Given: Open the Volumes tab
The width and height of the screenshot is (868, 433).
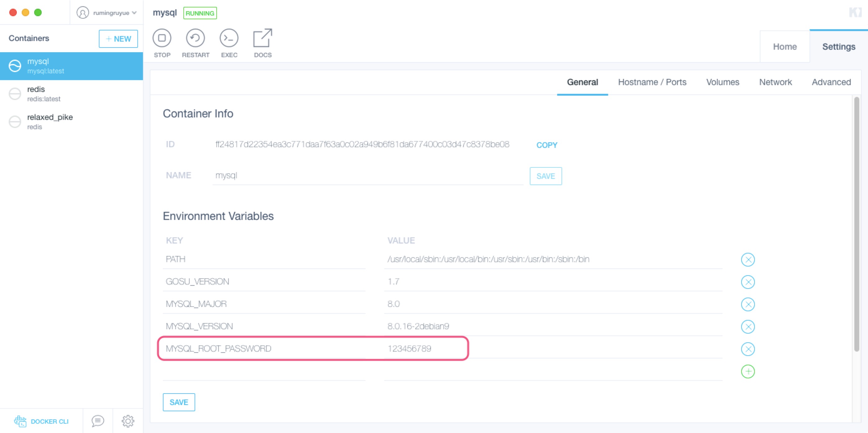Looking at the screenshot, I should pos(723,82).
